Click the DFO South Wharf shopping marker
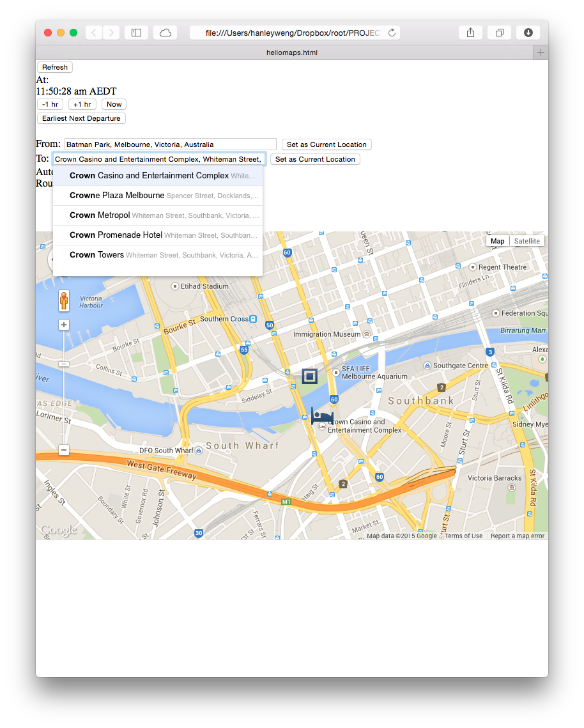 point(199,451)
